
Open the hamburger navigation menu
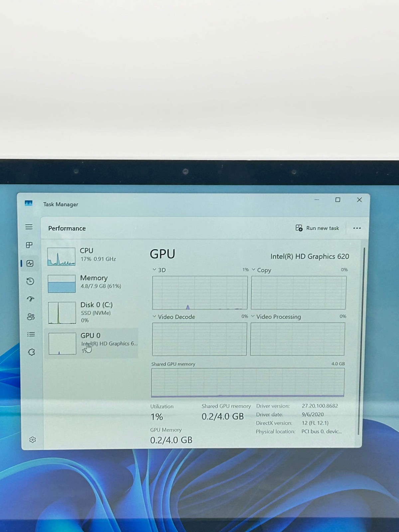tap(29, 227)
